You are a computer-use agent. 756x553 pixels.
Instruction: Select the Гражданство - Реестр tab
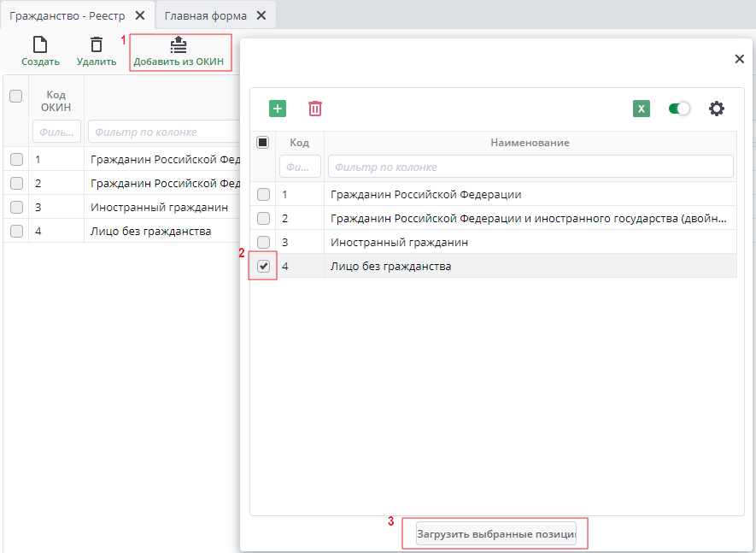(x=67, y=15)
